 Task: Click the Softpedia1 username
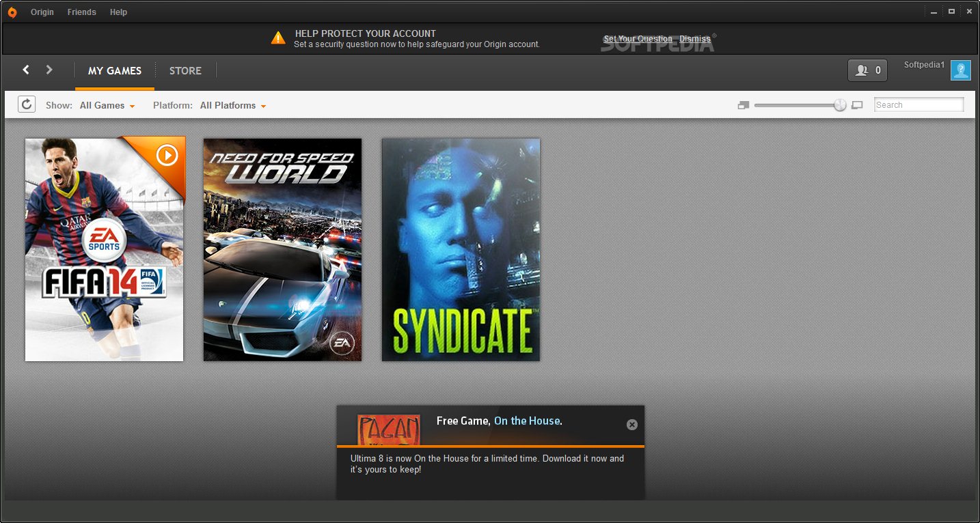pos(924,65)
